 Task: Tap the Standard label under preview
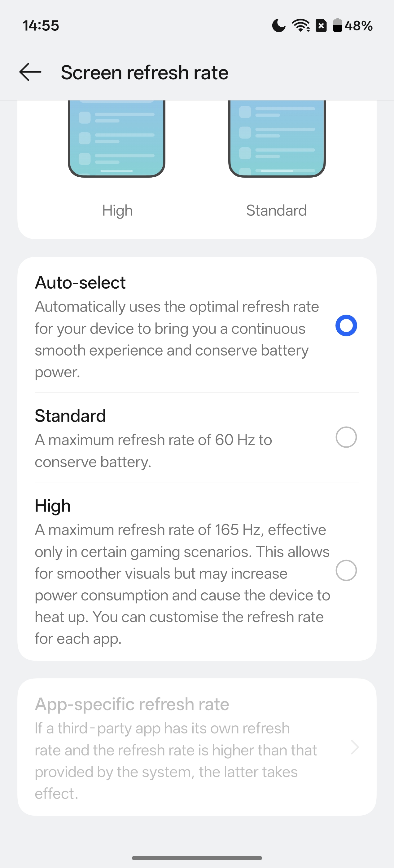click(x=276, y=210)
